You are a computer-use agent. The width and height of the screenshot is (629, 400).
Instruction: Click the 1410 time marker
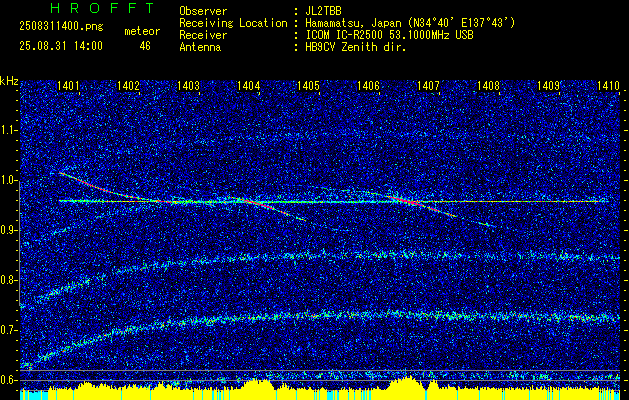[608, 85]
